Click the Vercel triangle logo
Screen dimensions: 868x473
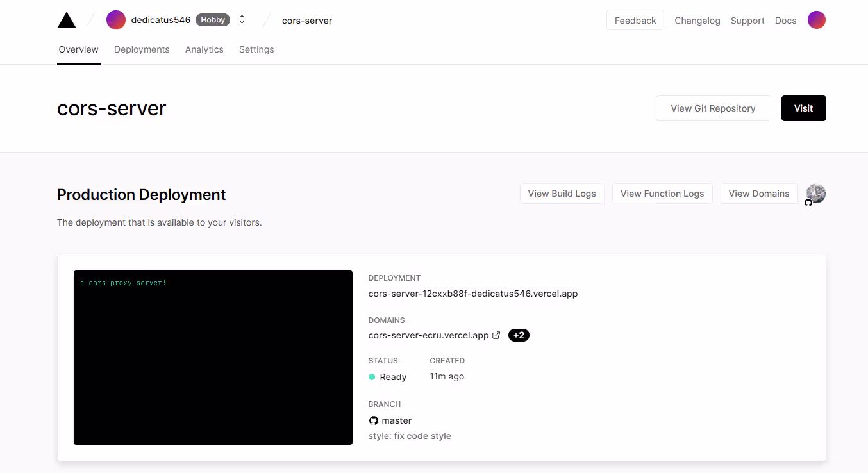[x=67, y=21]
